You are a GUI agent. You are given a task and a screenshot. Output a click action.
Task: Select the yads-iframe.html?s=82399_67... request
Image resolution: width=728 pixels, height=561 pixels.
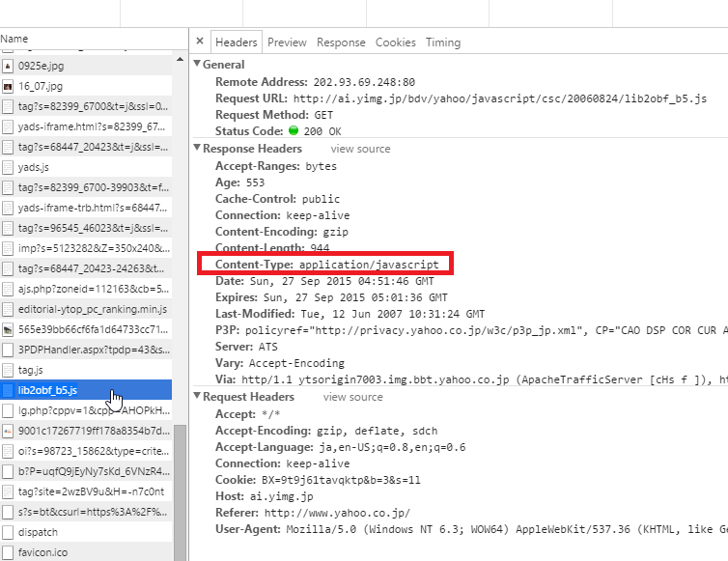(x=86, y=126)
